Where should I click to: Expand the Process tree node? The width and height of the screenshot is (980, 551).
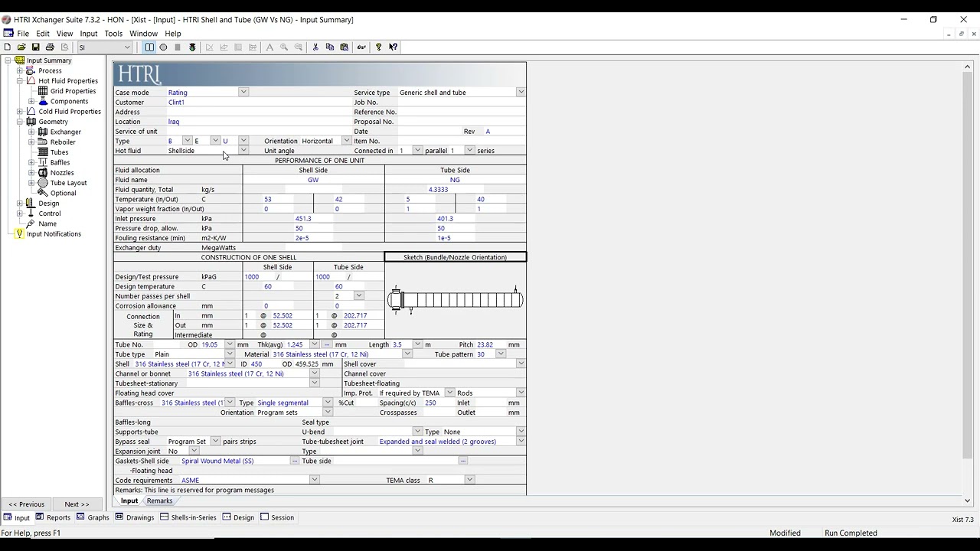tap(19, 70)
